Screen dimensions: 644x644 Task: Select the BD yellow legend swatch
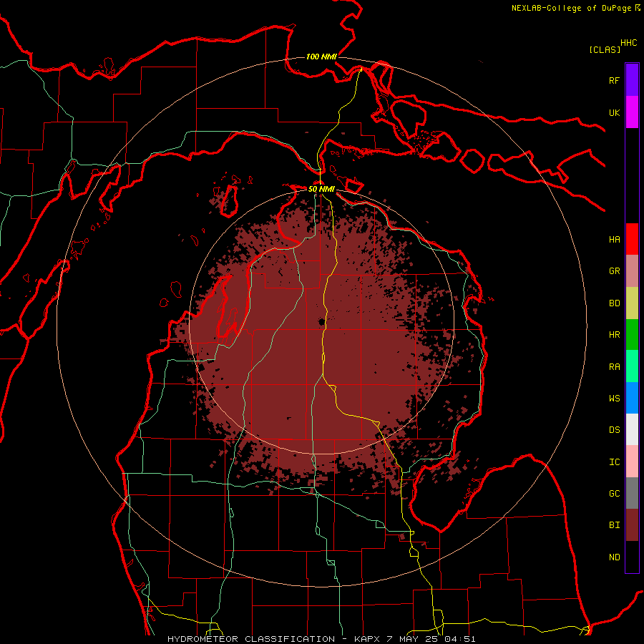[632, 303]
